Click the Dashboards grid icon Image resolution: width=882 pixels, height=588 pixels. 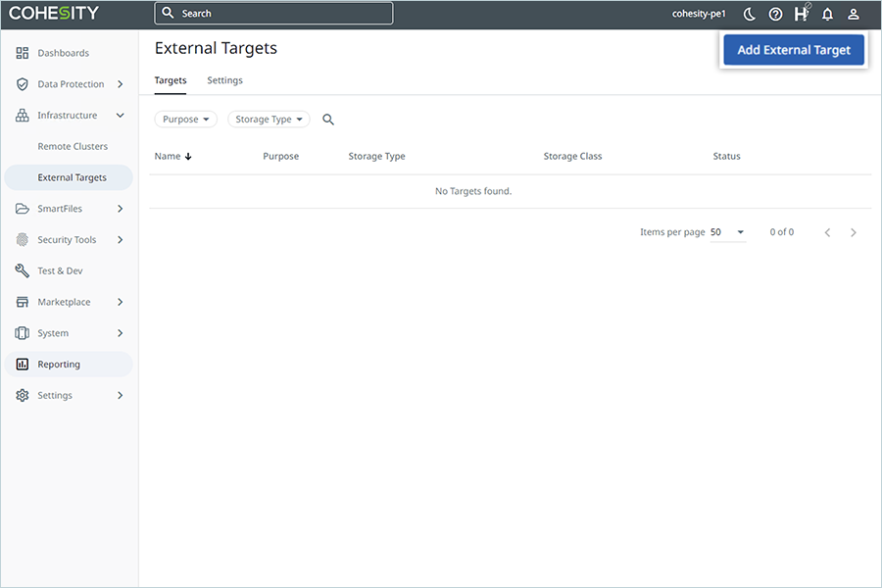click(22, 53)
